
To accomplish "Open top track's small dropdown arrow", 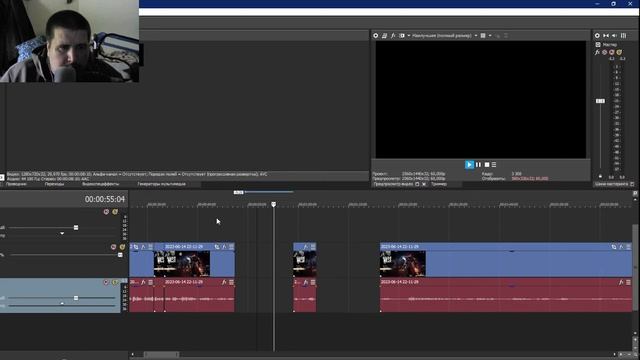I will 62,233.
